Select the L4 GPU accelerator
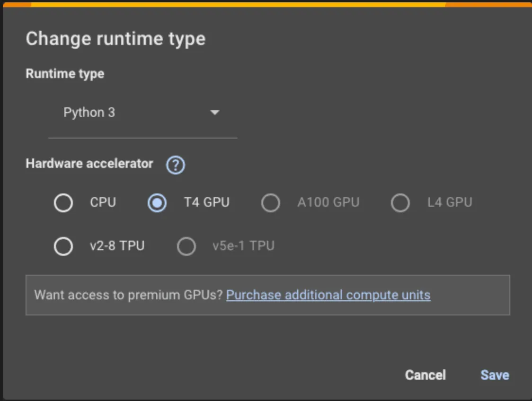 point(400,203)
